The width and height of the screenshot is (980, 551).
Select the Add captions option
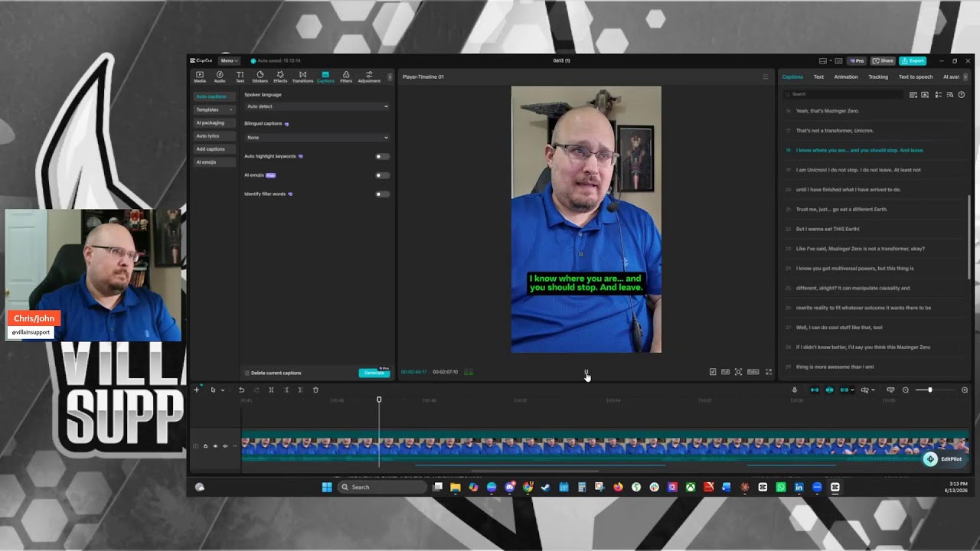point(213,148)
